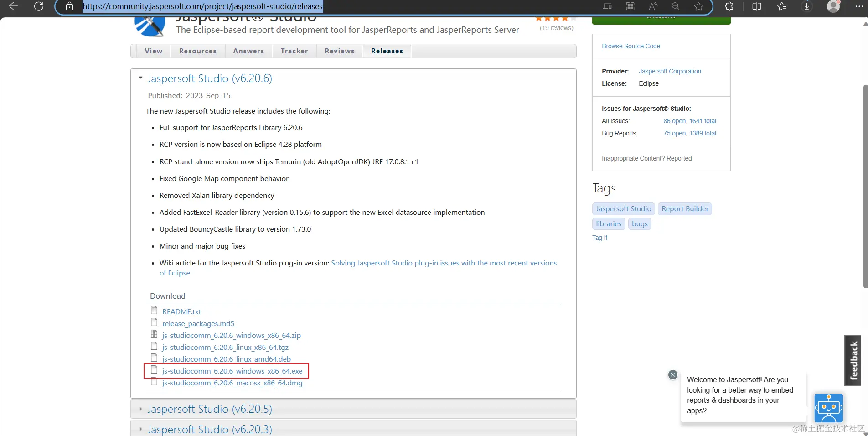Download the windows_x86_64.exe installer
Screen dimensions: 868x436
pos(232,371)
